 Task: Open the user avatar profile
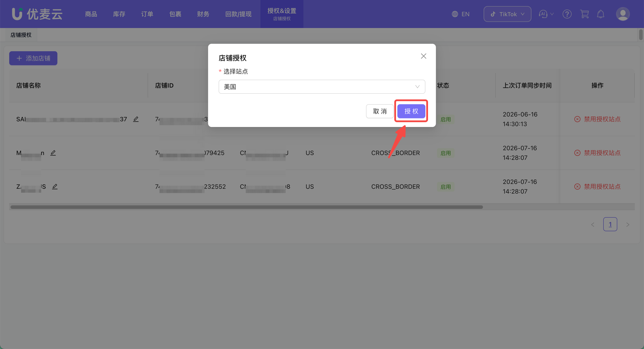coord(623,14)
